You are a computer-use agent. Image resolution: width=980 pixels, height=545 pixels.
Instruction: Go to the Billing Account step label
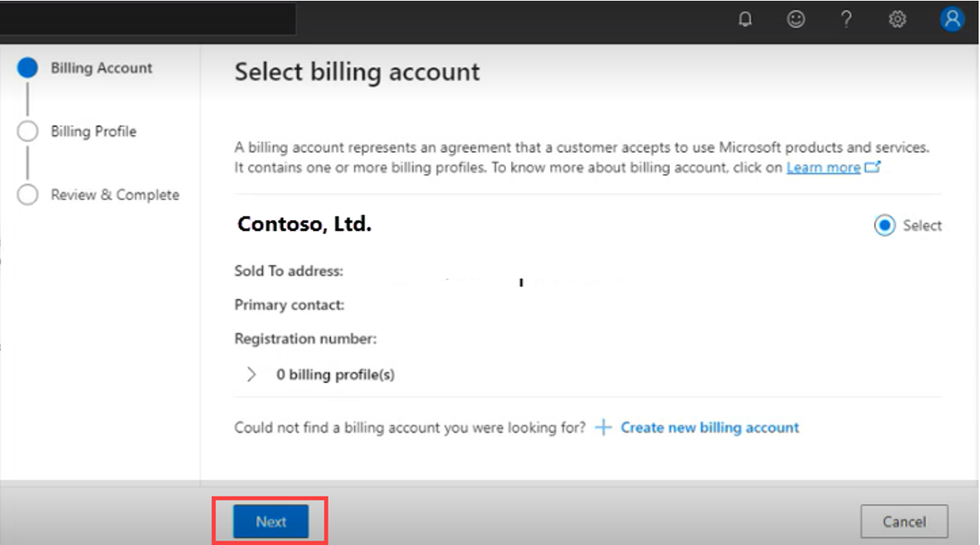point(102,69)
